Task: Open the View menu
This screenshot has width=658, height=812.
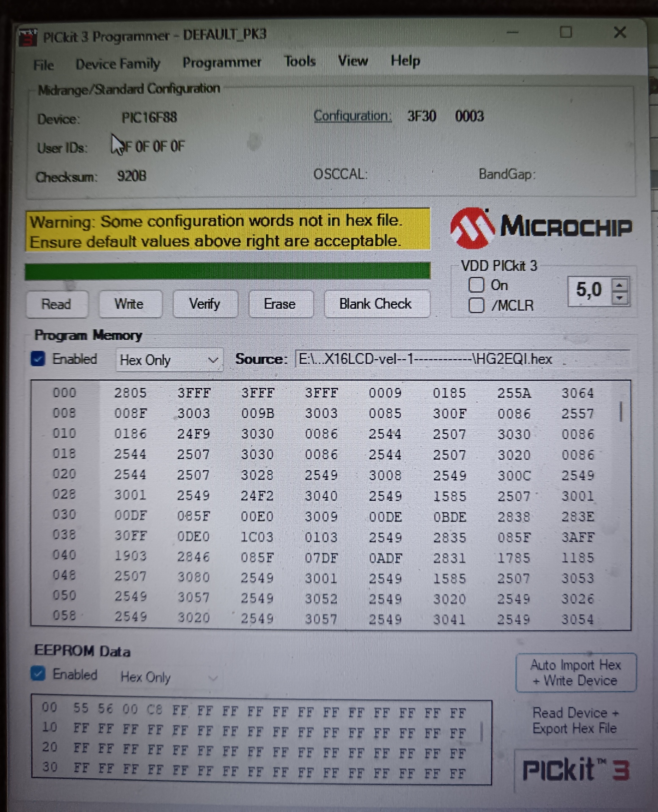Action: [x=353, y=61]
